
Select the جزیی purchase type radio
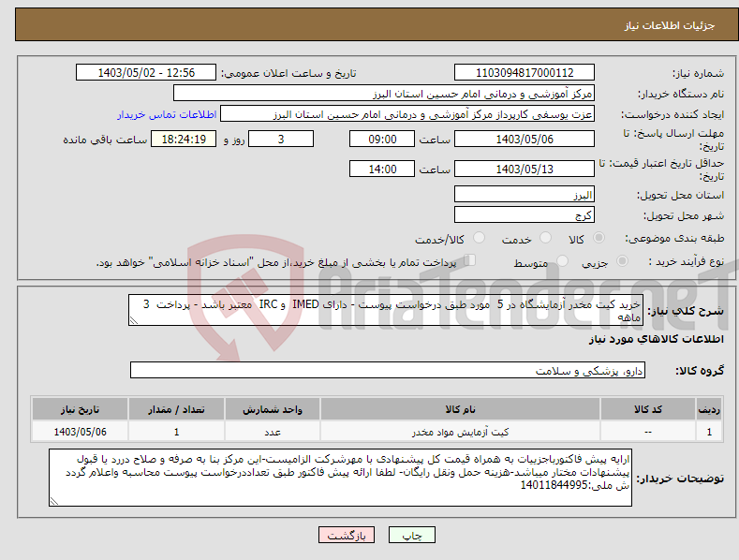click(622, 261)
